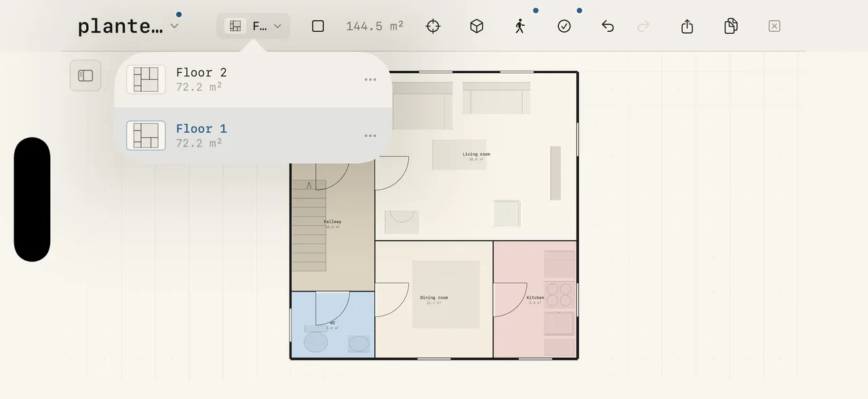Click the duplicate documents icon
868x399 pixels.
click(x=730, y=26)
